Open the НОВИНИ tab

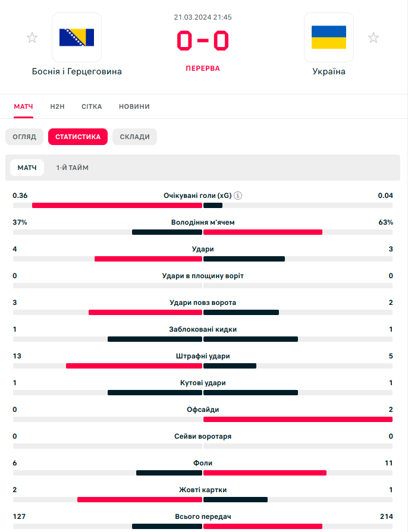134,106
